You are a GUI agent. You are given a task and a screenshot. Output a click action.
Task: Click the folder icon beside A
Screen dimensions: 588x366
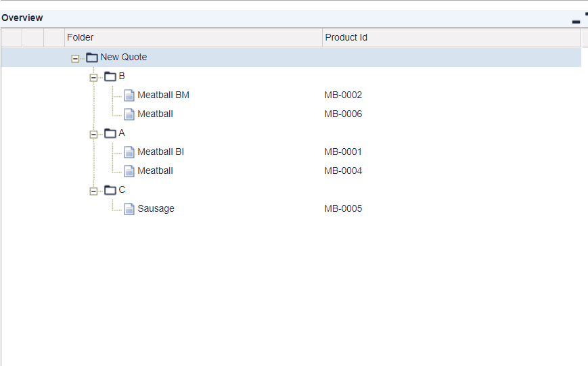(x=110, y=133)
